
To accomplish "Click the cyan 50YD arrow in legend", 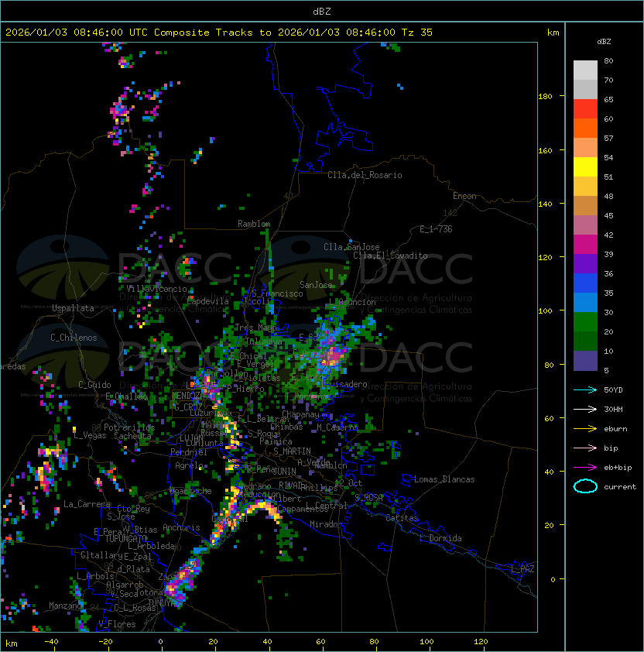I will (x=585, y=389).
